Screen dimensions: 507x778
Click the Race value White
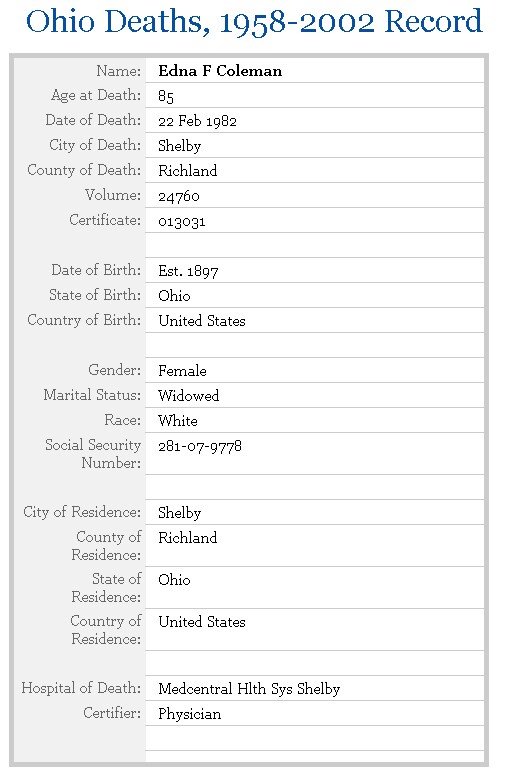tap(178, 421)
